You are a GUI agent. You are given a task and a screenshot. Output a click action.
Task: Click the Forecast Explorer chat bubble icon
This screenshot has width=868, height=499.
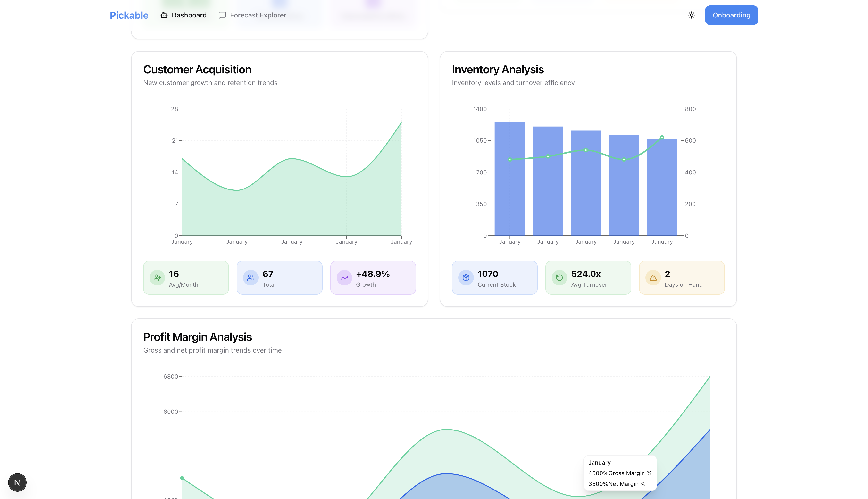click(222, 15)
